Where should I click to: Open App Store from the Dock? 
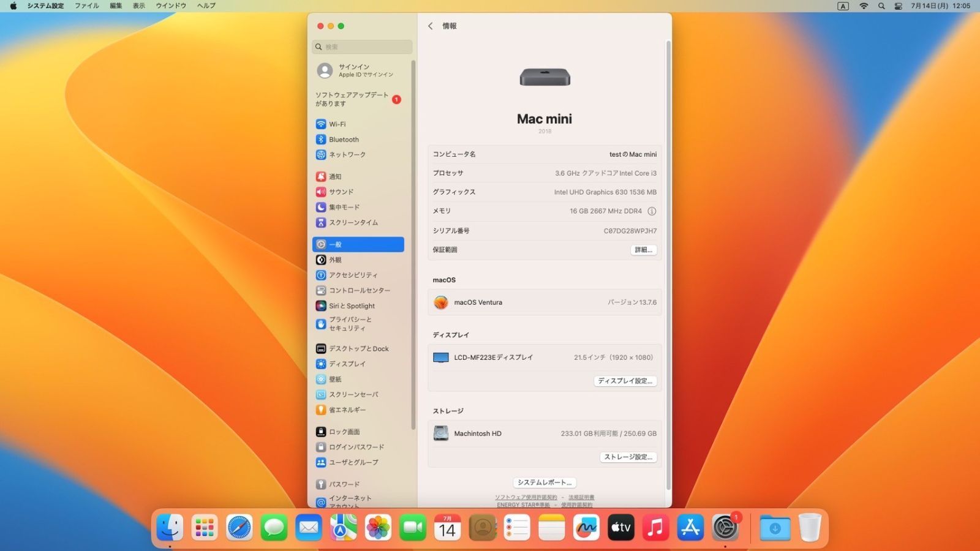(x=690, y=527)
